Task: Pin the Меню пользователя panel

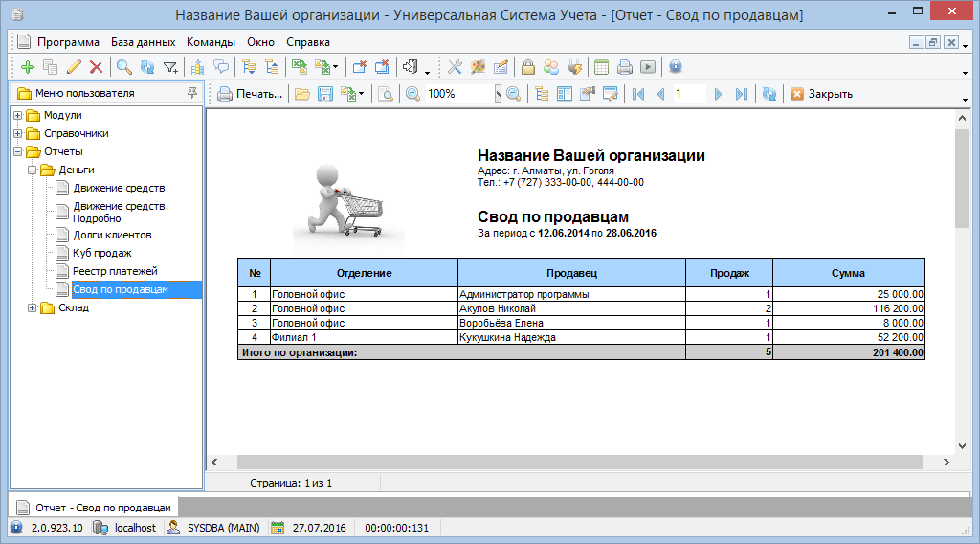Action: [x=192, y=93]
